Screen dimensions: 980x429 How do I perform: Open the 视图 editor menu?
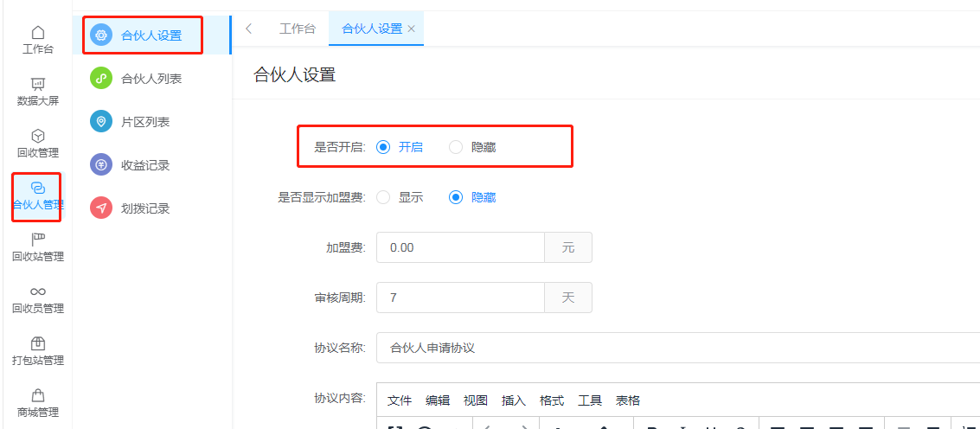(476, 400)
